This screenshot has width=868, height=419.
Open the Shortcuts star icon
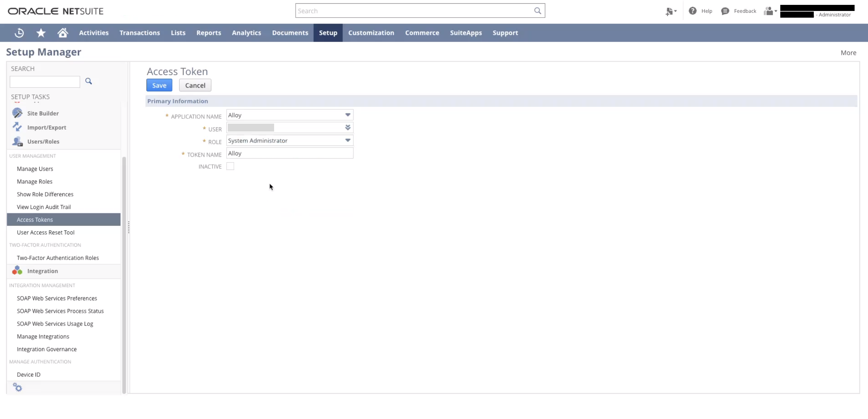coord(41,33)
